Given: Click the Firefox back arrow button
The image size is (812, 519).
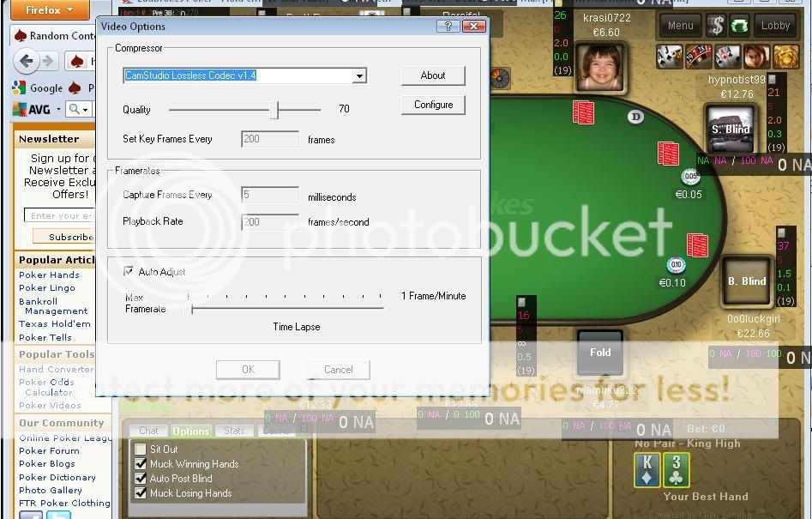Looking at the screenshot, I should pos(26,61).
